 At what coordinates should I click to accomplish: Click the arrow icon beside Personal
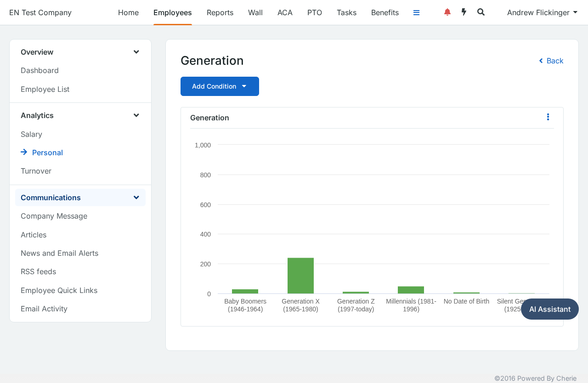[24, 152]
